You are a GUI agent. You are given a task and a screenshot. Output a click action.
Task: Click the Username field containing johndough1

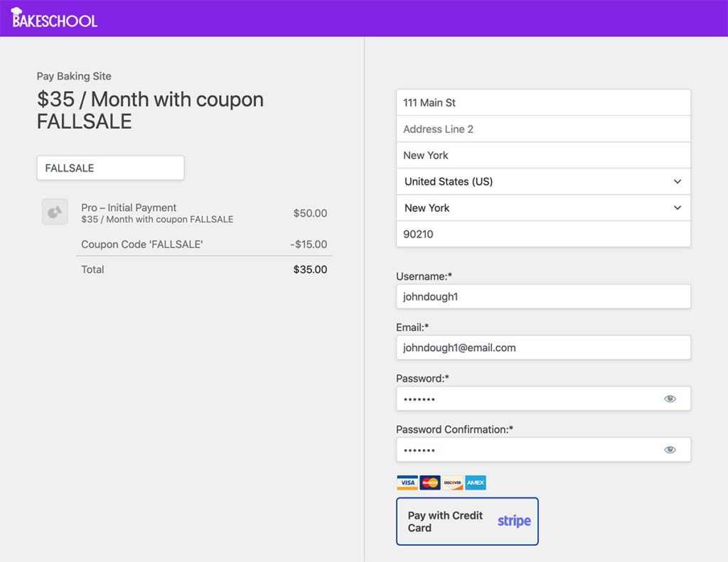pyautogui.click(x=543, y=297)
